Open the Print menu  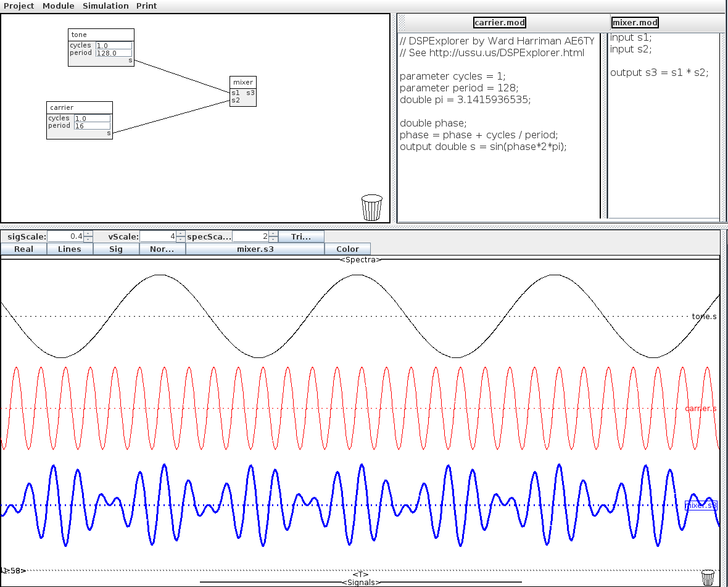[x=146, y=6]
